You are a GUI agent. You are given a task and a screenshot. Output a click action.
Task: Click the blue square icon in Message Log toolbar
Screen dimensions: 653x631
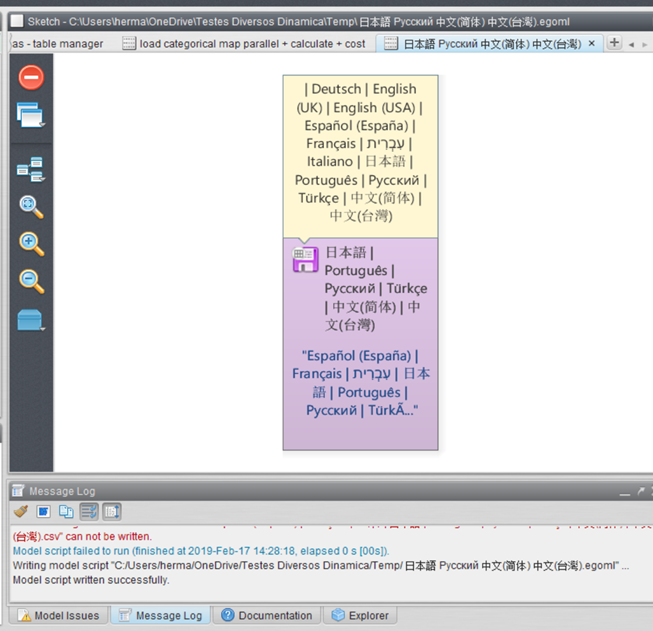click(43, 512)
